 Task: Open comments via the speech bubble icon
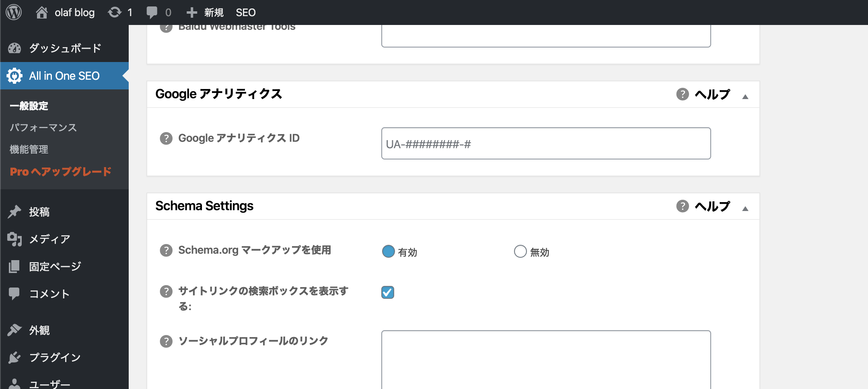[x=153, y=12]
